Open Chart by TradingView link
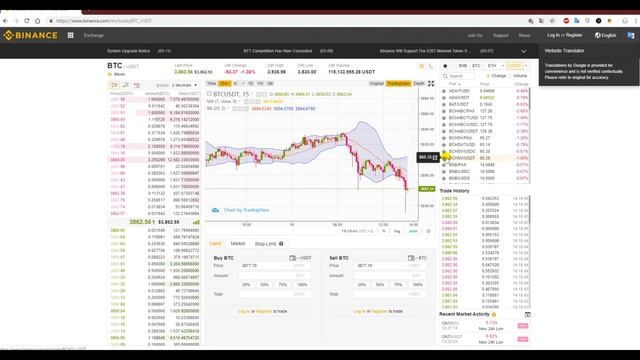The width and height of the screenshot is (640, 360). [x=246, y=210]
